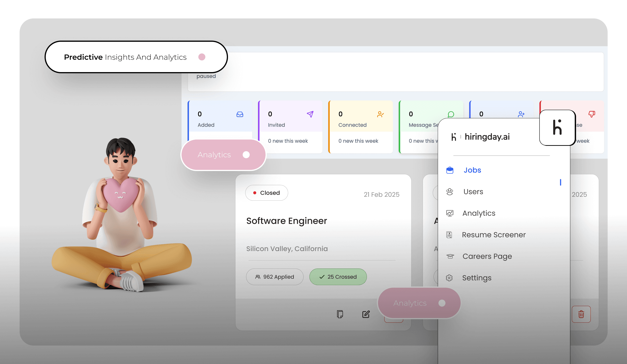Click the pink dot on Predictive Insights pill
Image resolution: width=627 pixels, height=364 pixels.
point(202,57)
